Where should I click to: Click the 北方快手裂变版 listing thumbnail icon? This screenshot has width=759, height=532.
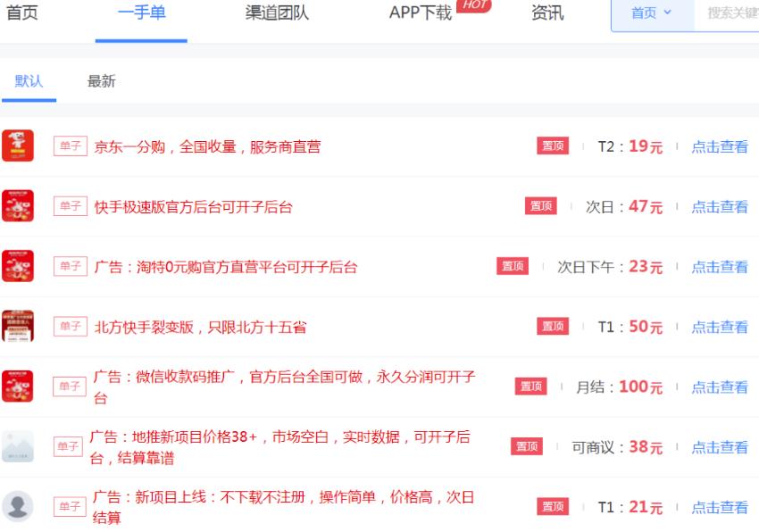point(18,327)
